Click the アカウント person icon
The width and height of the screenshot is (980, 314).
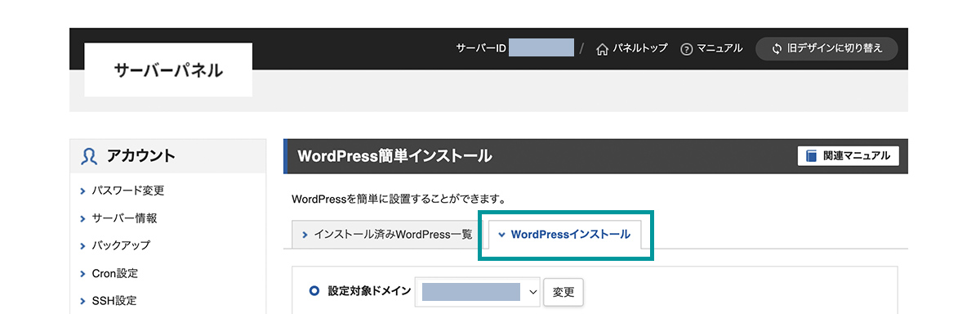coord(90,156)
